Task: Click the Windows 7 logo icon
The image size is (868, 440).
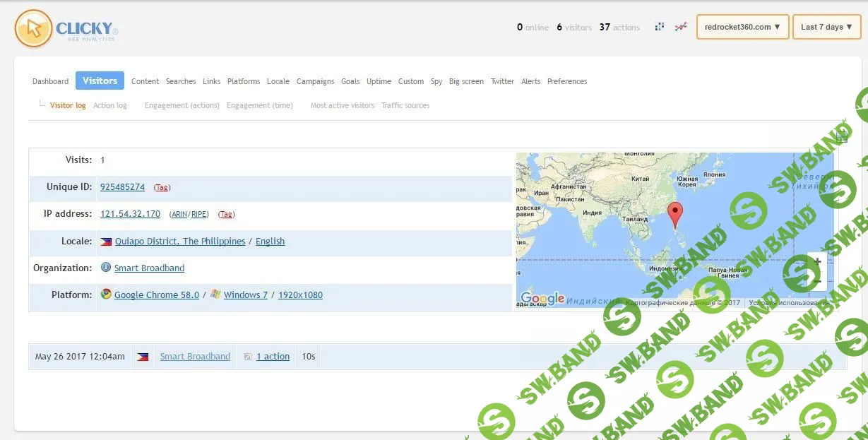Action: pos(215,295)
